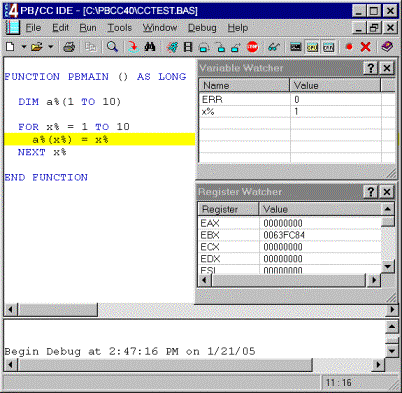This screenshot has width=402, height=393.
Task: Click the printer icon
Action: pyautogui.click(x=69, y=47)
